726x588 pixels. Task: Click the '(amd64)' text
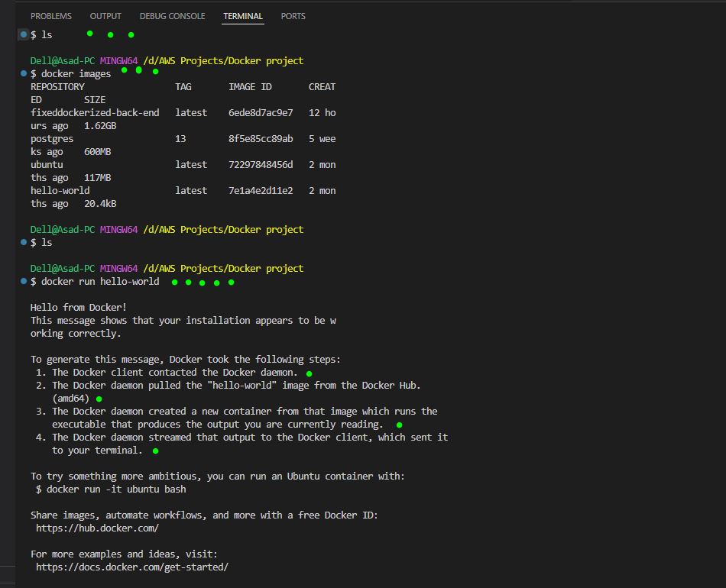point(71,399)
